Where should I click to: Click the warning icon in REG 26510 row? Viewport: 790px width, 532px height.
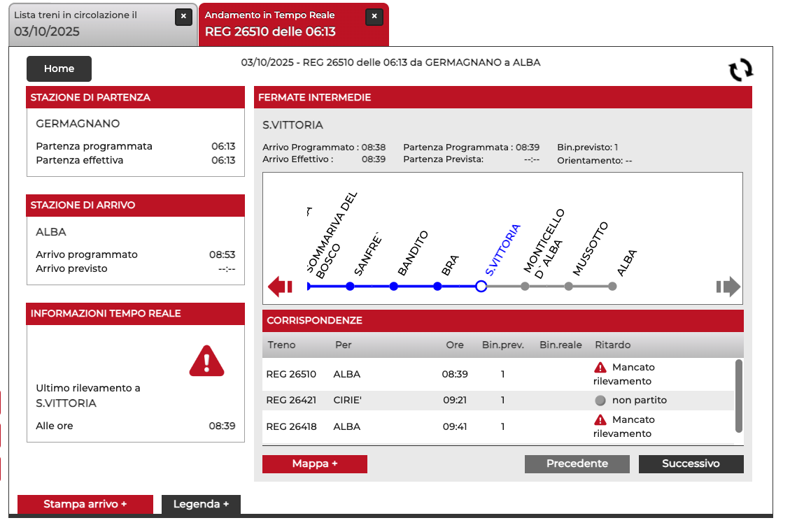pyautogui.click(x=600, y=368)
